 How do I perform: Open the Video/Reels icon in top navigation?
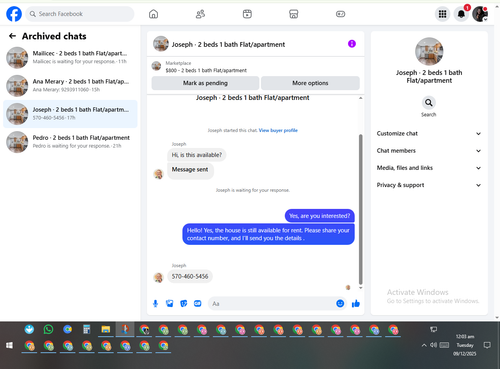tap(247, 14)
